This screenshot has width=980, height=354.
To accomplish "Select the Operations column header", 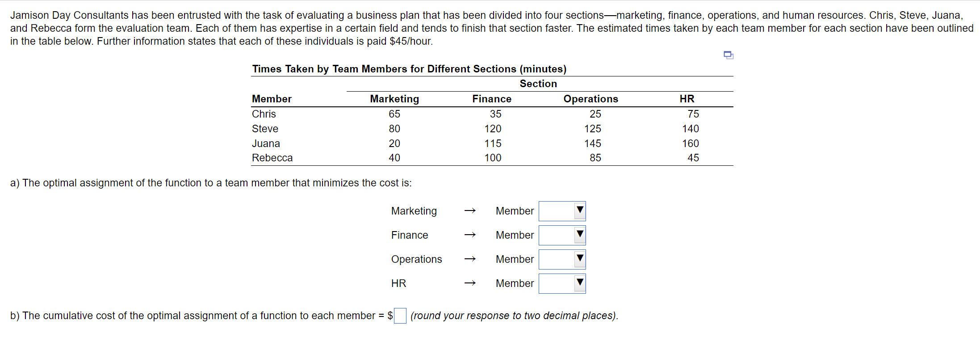I will [x=591, y=99].
